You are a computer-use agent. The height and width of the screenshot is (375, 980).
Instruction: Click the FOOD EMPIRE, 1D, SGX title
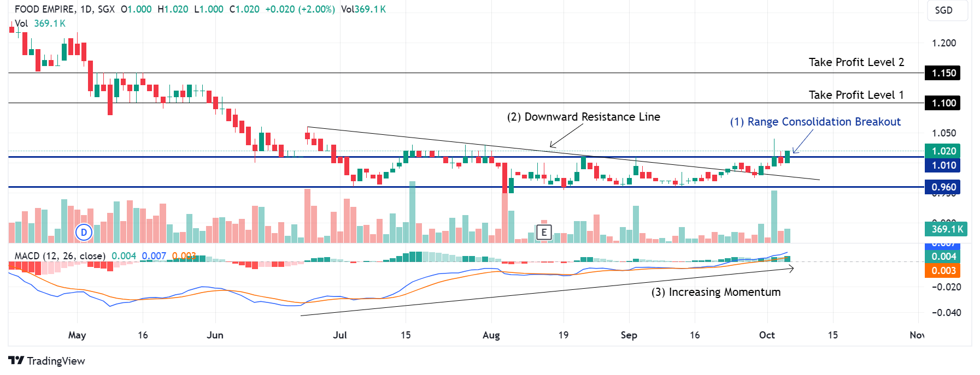point(64,9)
